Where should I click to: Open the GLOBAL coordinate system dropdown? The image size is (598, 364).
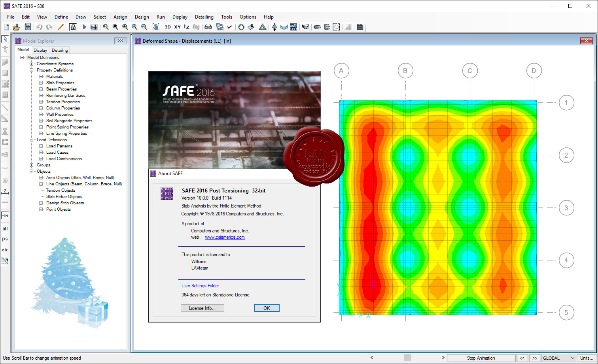coord(558,358)
